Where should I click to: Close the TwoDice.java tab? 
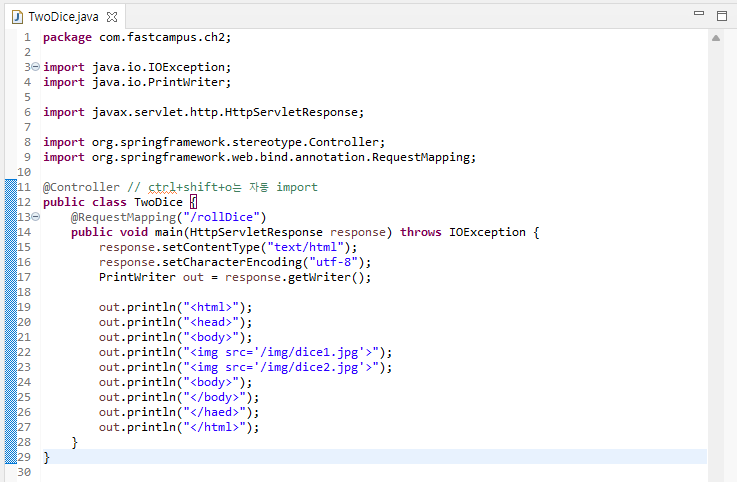[112, 17]
